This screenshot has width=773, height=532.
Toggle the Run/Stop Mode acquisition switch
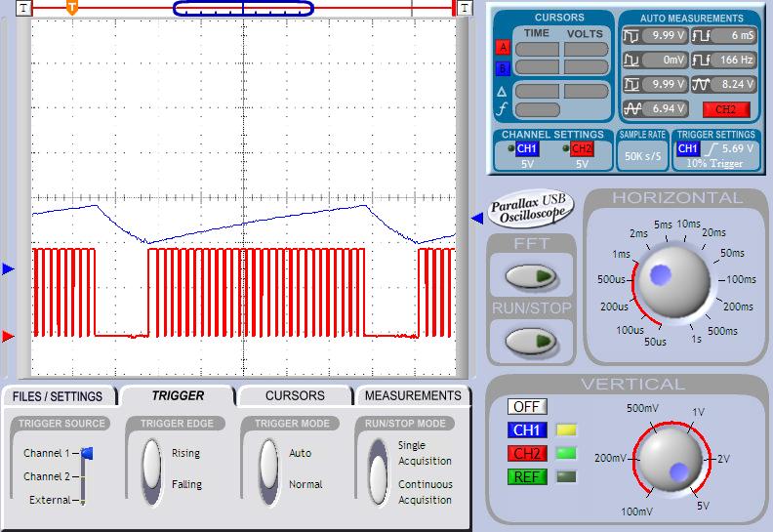(x=378, y=473)
